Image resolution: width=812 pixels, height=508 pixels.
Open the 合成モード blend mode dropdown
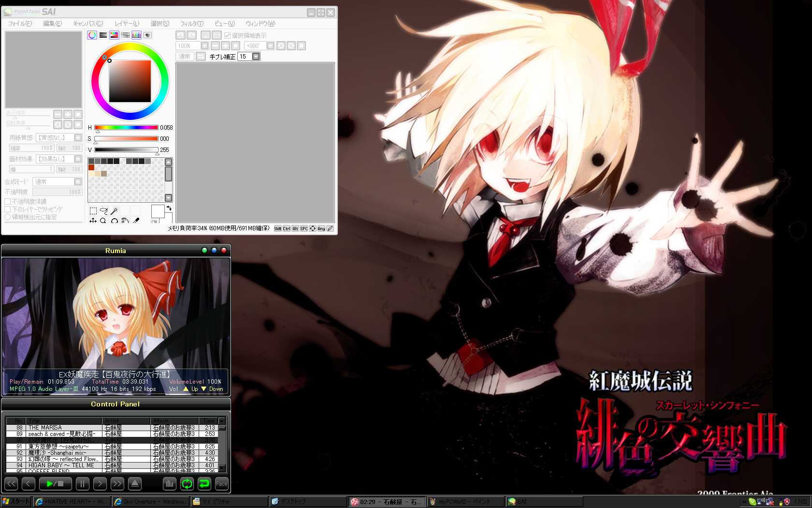[x=78, y=182]
